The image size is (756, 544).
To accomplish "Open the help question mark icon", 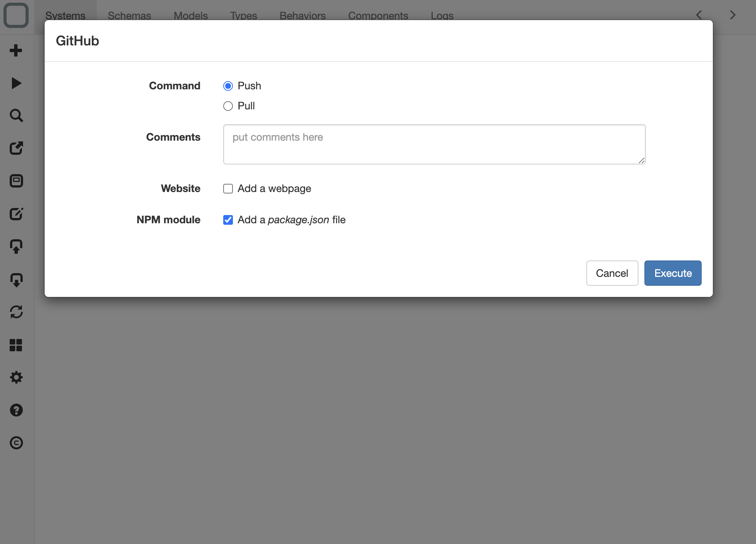I will click(x=16, y=410).
